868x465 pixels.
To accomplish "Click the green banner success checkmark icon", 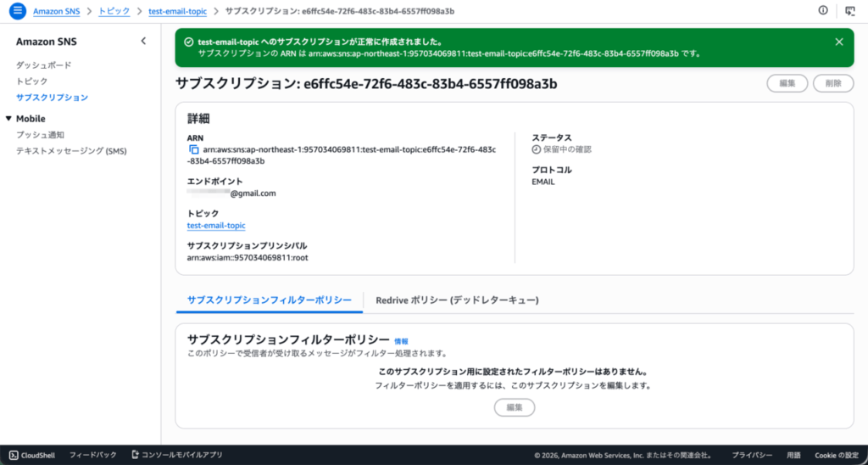I will point(189,42).
